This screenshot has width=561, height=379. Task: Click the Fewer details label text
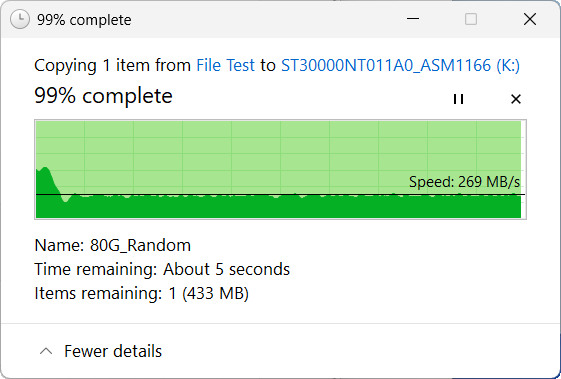[x=113, y=351]
